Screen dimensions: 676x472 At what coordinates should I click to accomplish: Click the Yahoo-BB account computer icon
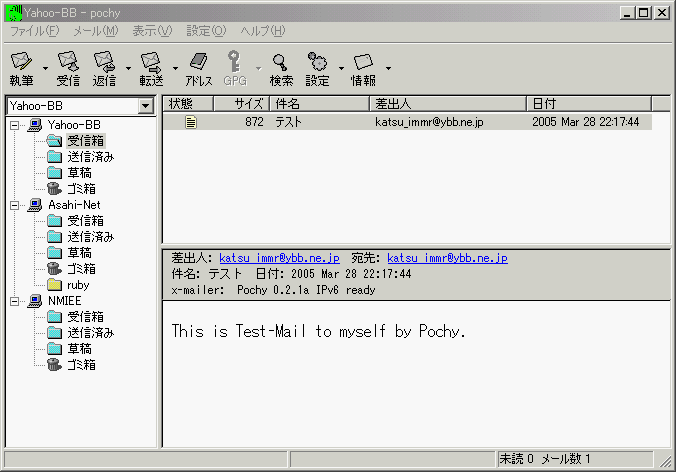point(35,125)
